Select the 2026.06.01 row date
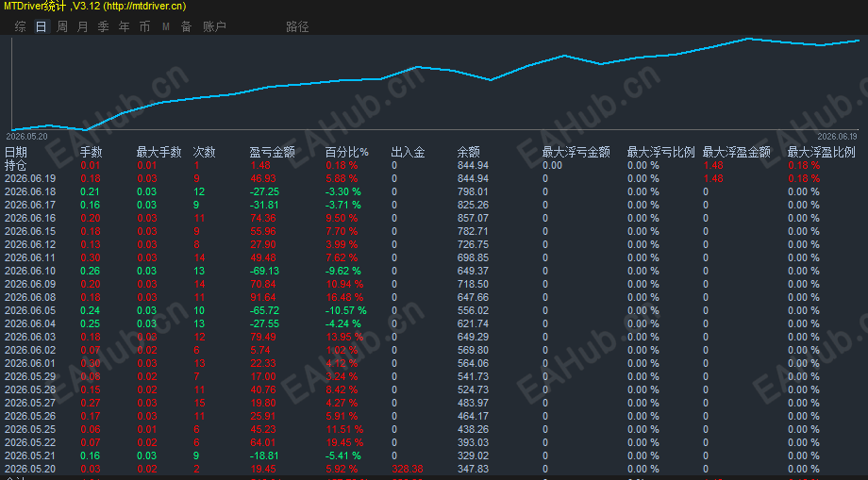This screenshot has width=868, height=480. point(30,363)
